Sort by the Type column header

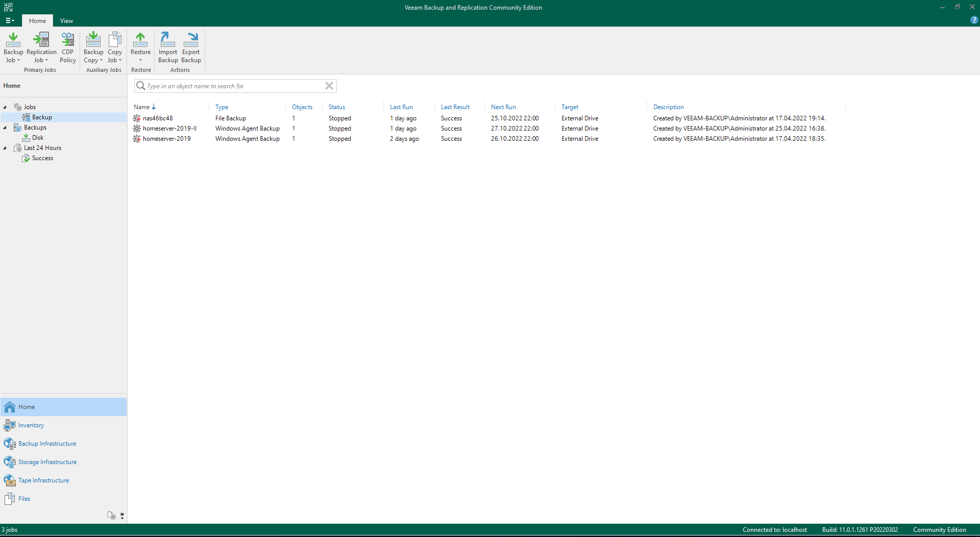(222, 107)
